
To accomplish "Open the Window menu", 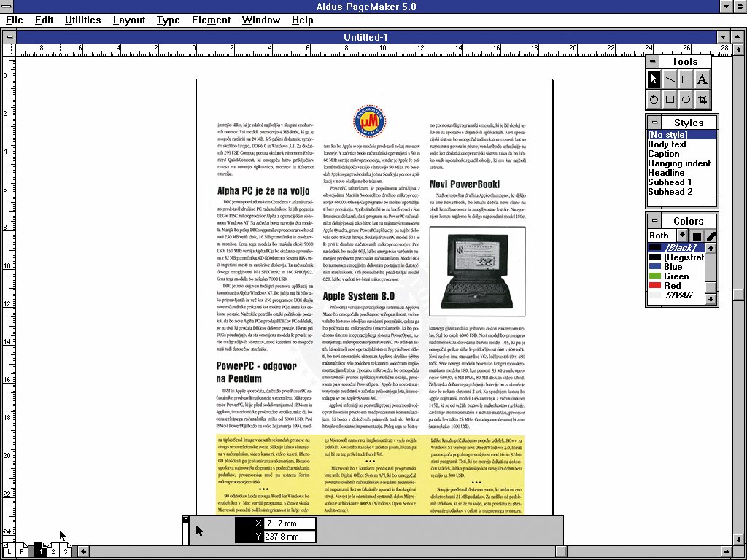I will click(x=260, y=20).
